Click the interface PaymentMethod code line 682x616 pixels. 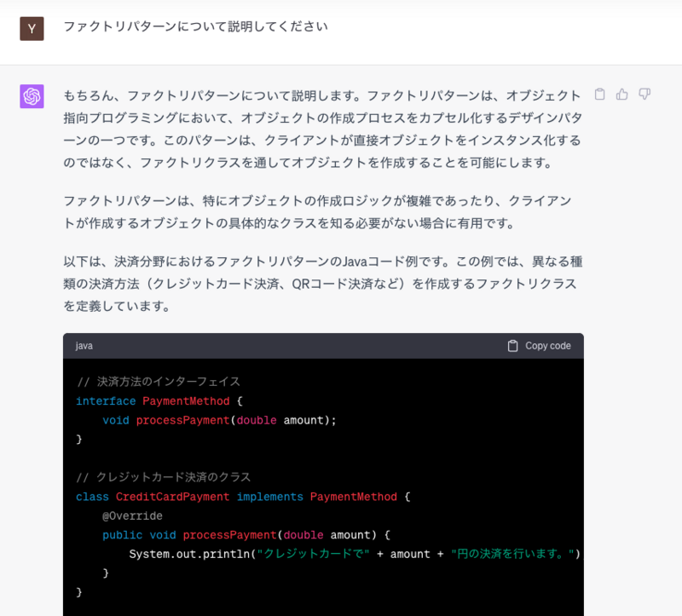pyautogui.click(x=159, y=400)
